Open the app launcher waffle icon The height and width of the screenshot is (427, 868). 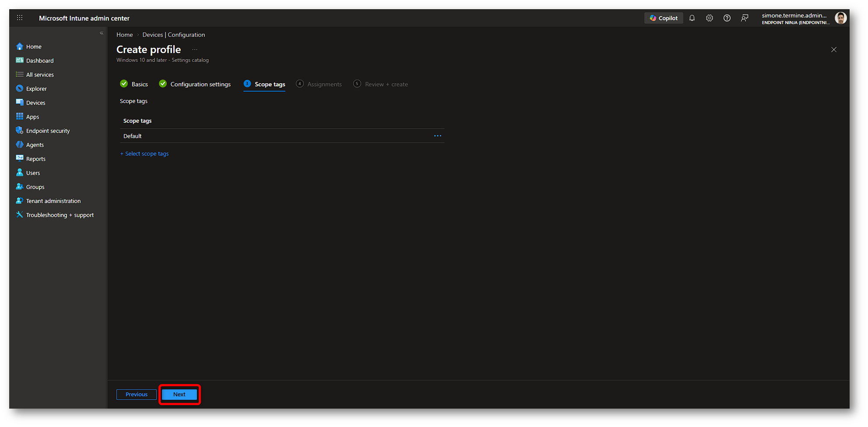20,18
